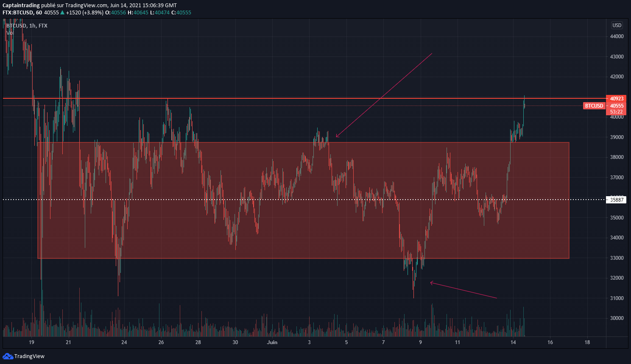Click the FTX:BTCUSD, 60 symbol title
The image size is (631, 364).
(x=22, y=13)
